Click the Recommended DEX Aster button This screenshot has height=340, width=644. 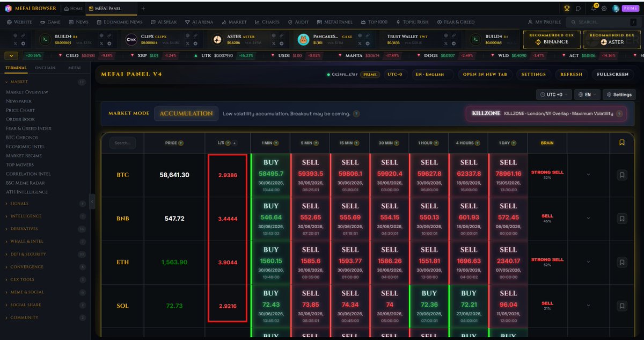point(612,39)
